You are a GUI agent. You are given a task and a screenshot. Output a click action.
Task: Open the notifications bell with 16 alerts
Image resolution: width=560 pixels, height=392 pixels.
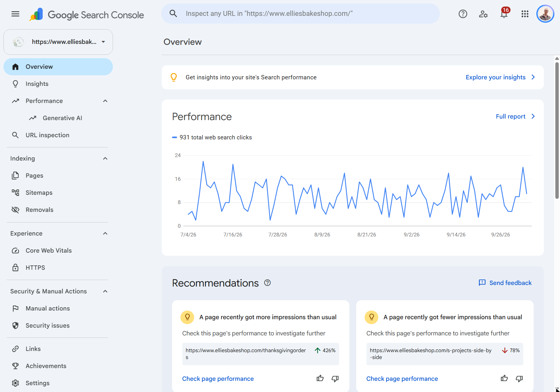504,14
